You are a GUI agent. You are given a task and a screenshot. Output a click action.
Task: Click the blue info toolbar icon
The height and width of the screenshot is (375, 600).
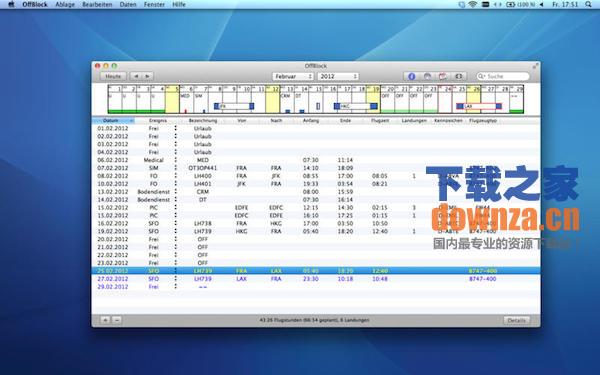(x=411, y=77)
